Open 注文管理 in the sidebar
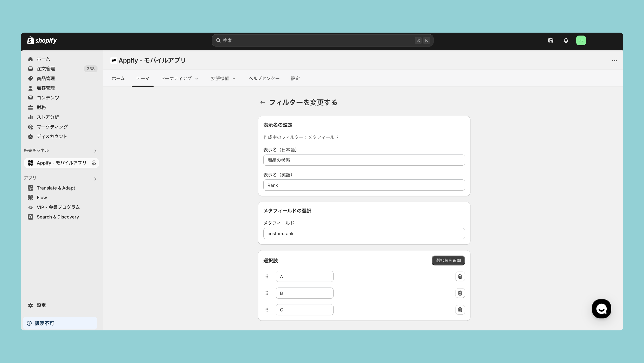 [x=46, y=69]
